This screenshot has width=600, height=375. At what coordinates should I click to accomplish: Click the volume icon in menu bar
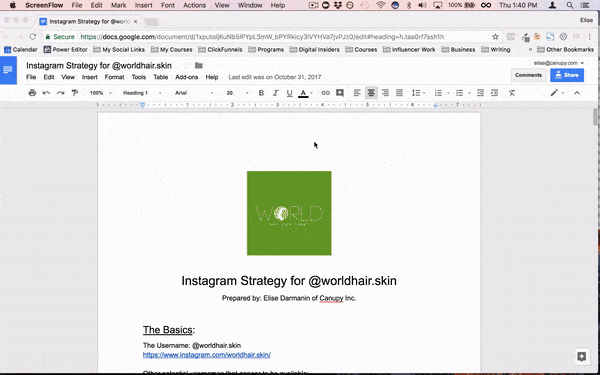(x=422, y=5)
